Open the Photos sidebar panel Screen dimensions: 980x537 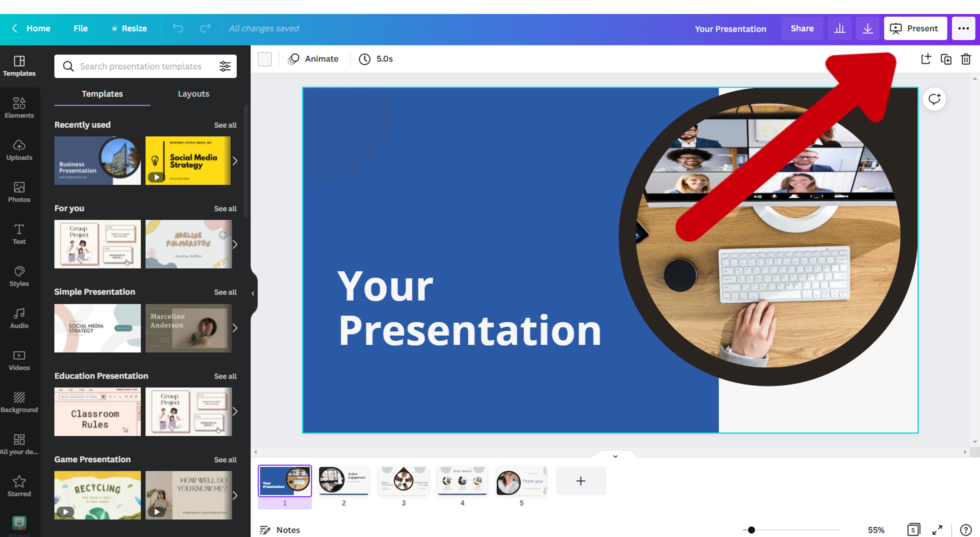point(19,192)
